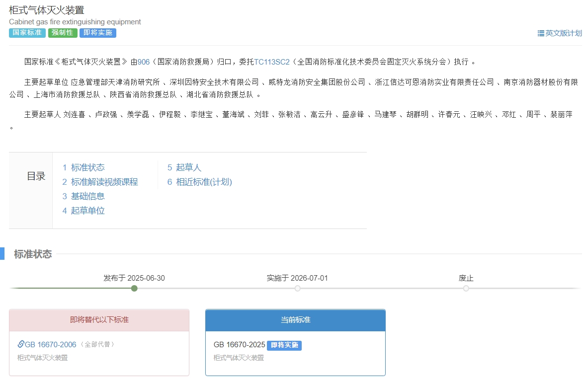Click the 废止 label on the timeline
Viewport: 588px width, 378px height.
[466, 278]
